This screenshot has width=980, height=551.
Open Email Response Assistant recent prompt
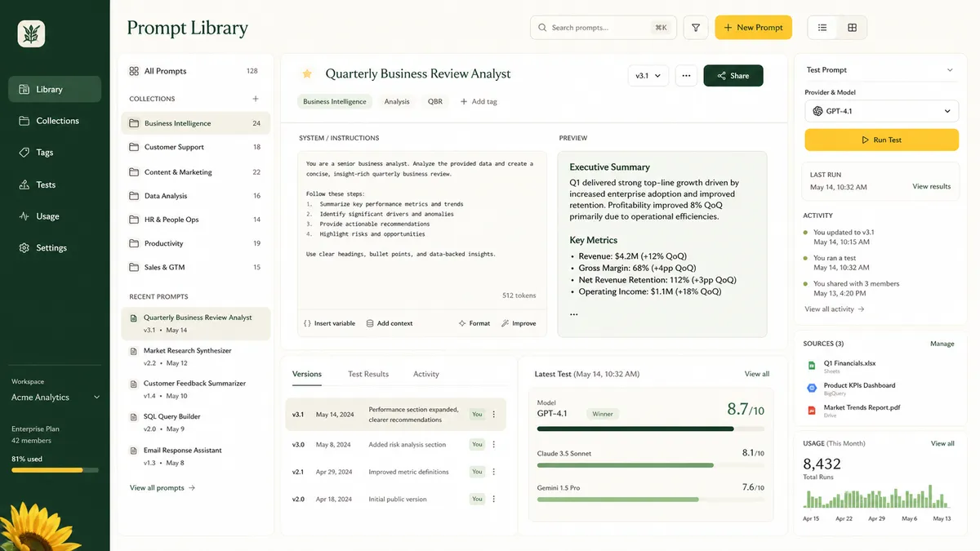(x=196, y=456)
